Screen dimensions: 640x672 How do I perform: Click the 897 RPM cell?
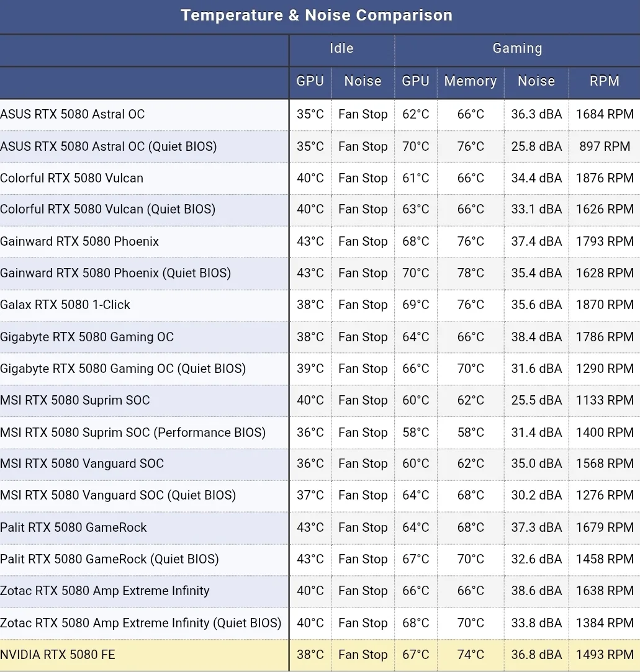pyautogui.click(x=604, y=146)
